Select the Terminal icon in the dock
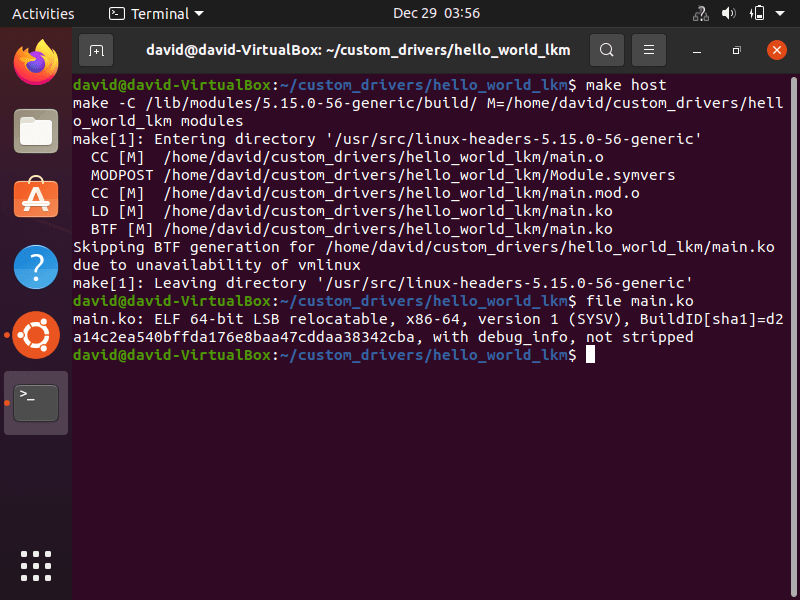 [36, 402]
